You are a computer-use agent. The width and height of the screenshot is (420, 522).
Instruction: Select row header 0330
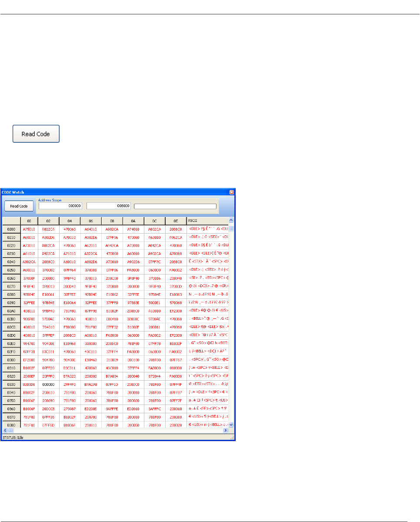(11, 384)
